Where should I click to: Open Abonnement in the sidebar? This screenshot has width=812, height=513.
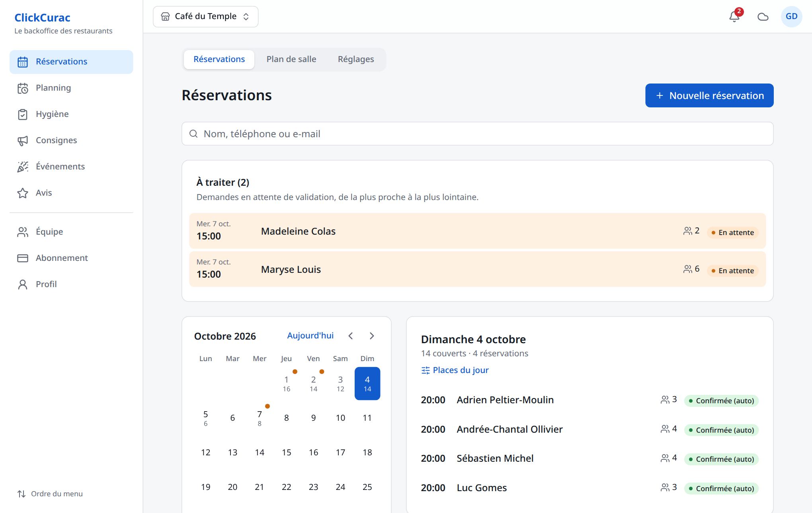pos(71,258)
